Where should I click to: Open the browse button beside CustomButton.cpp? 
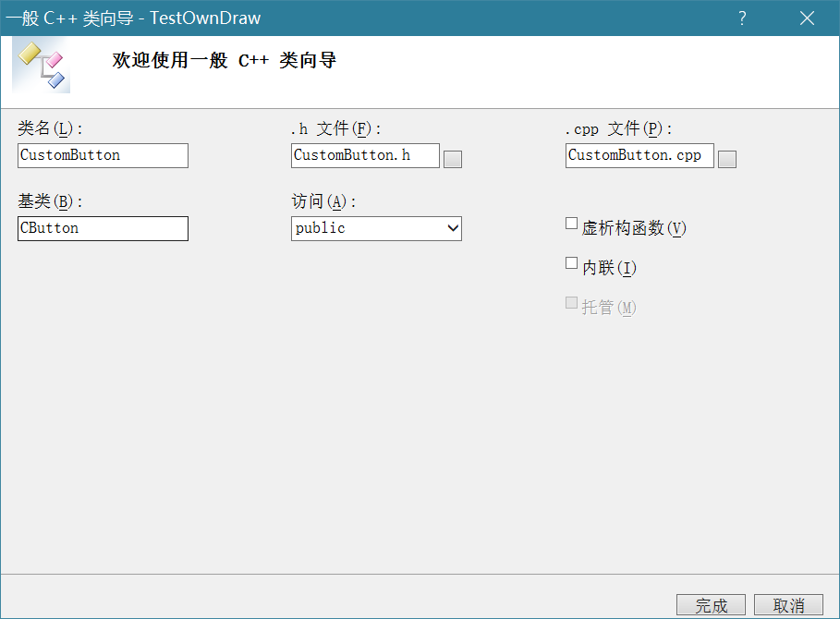tap(727, 159)
